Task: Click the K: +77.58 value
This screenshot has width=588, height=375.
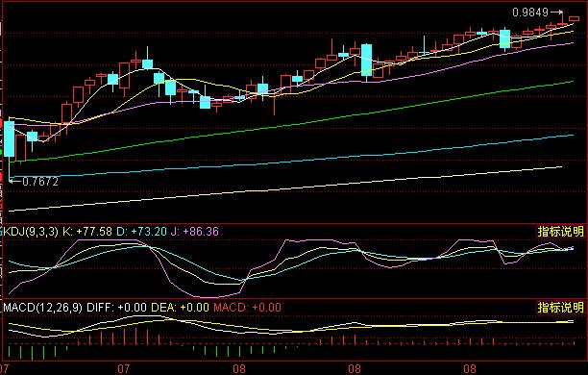Action: [87, 231]
